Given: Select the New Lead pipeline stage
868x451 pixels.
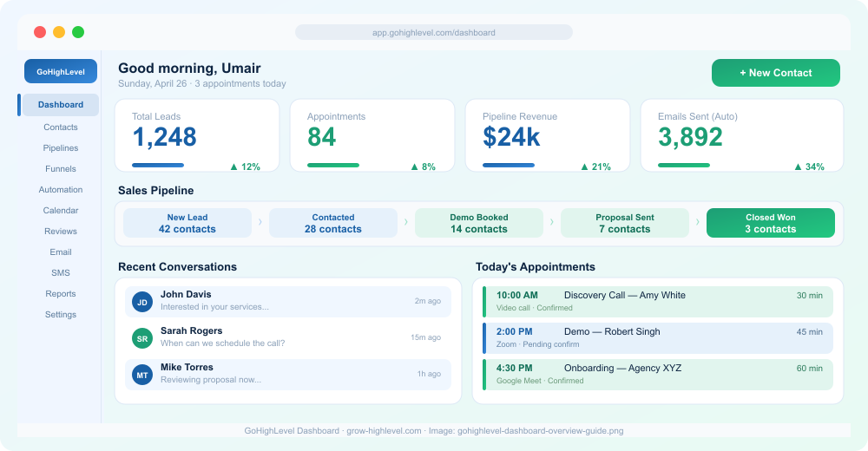Looking at the screenshot, I should pyautogui.click(x=187, y=223).
